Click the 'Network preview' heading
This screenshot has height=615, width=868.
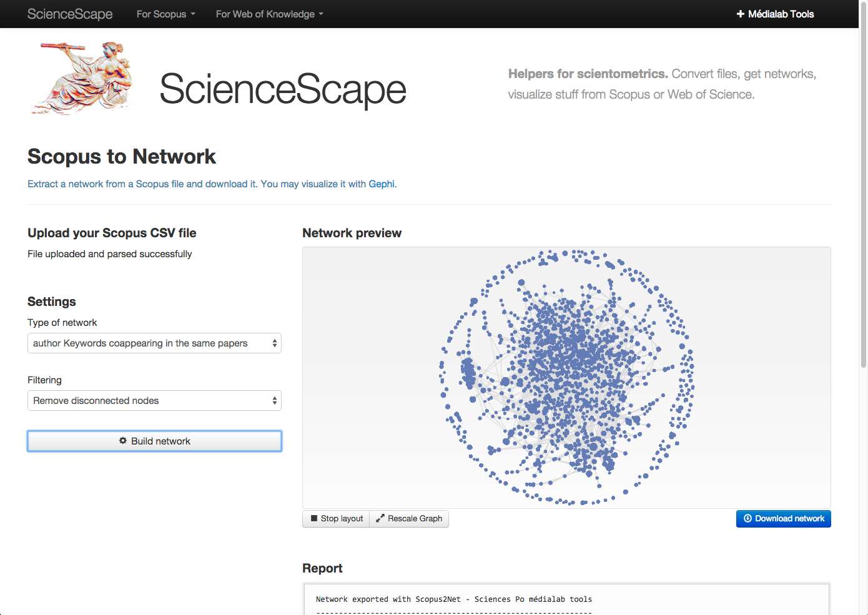pyautogui.click(x=352, y=233)
